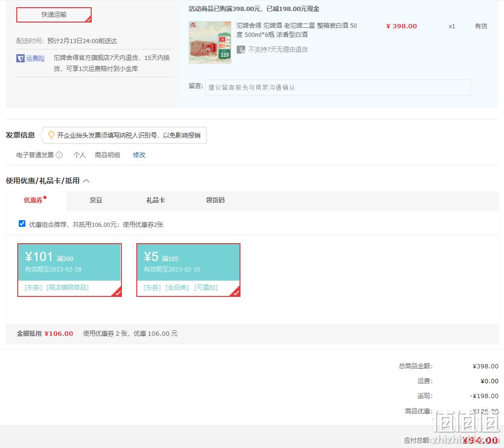Switch to the 领货码 tab
The width and height of the screenshot is (504, 448).
pos(215,200)
